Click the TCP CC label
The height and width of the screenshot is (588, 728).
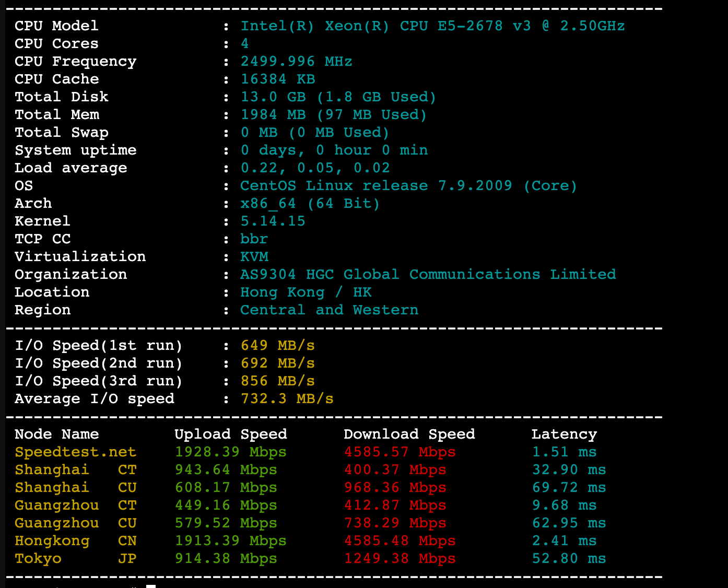[42, 239]
